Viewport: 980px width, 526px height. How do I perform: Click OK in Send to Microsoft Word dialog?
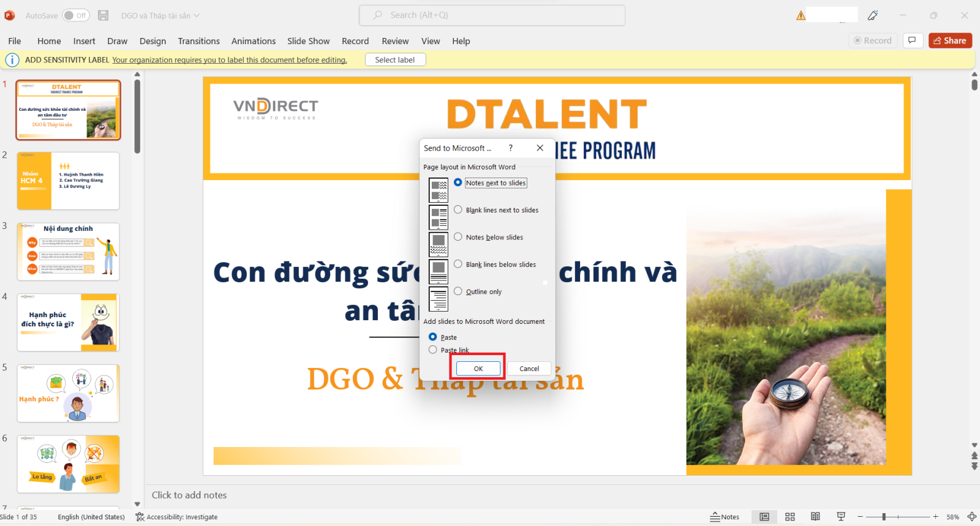pos(478,369)
